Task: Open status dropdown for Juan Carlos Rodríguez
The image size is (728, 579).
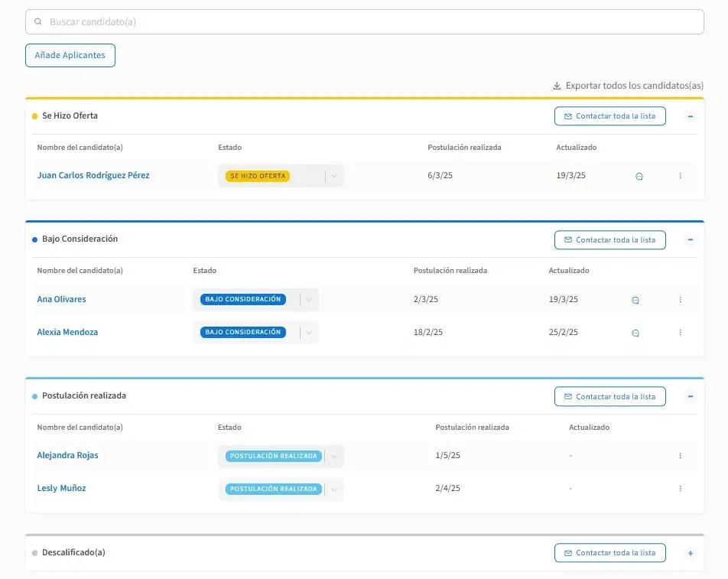Action: pos(334,176)
